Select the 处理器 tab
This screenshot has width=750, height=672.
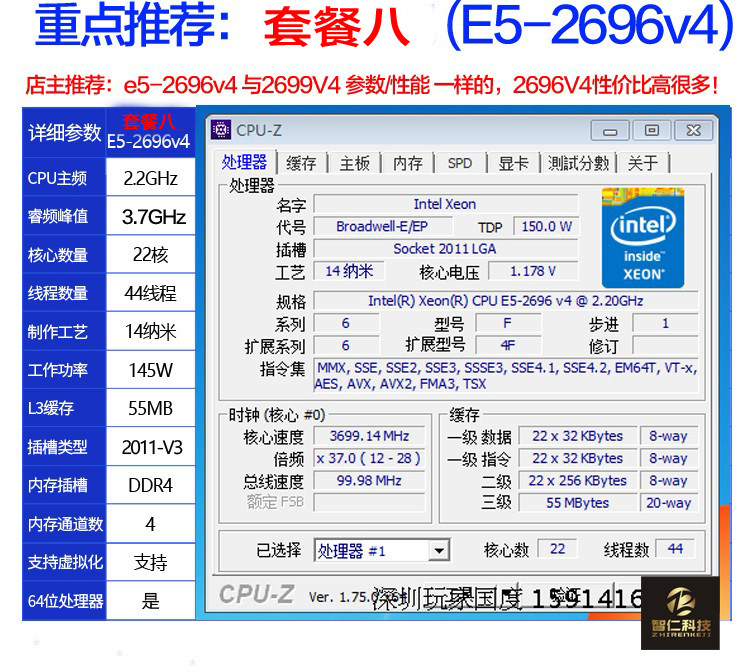pos(244,163)
